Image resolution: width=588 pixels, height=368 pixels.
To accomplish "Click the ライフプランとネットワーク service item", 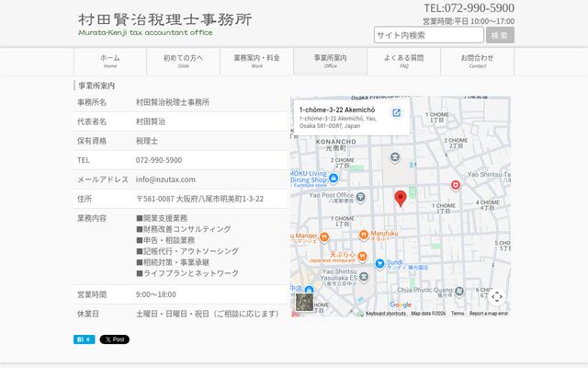I will click(187, 273).
